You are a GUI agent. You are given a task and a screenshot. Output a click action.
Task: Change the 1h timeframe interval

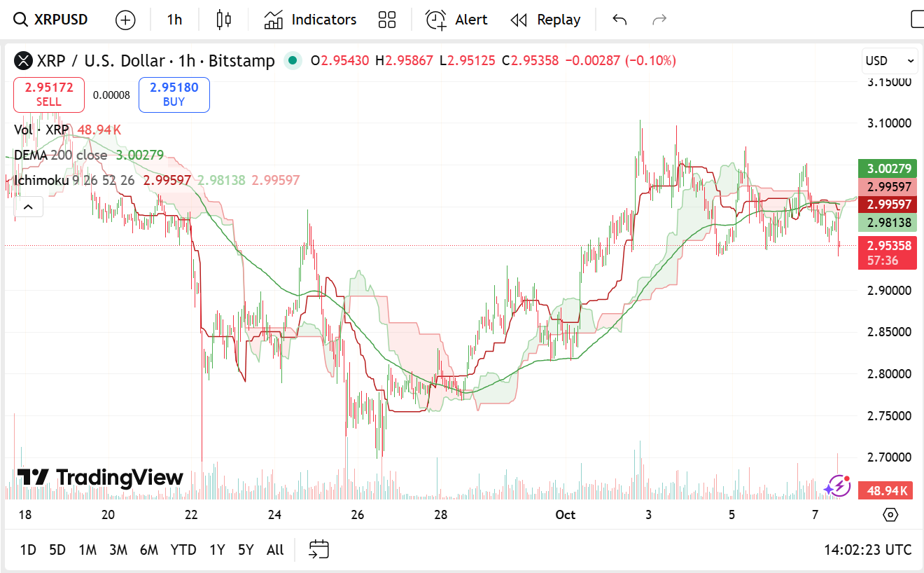pos(174,20)
